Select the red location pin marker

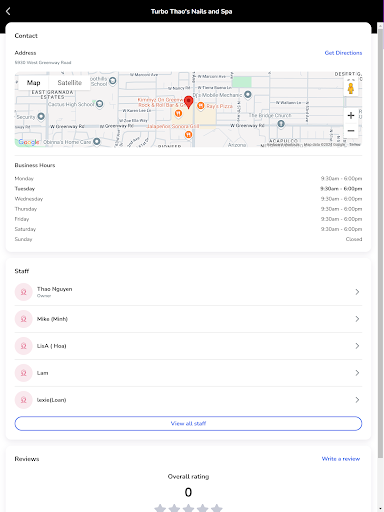click(x=188, y=102)
